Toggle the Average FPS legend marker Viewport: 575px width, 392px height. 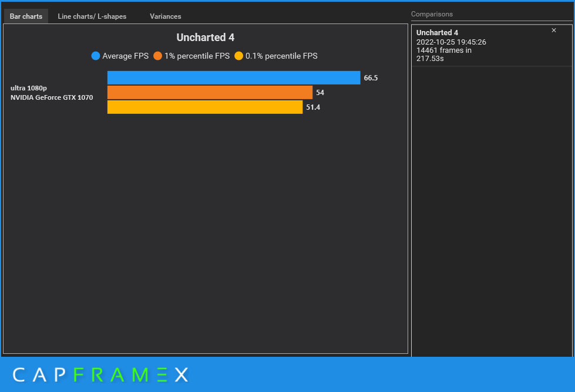[x=96, y=56]
